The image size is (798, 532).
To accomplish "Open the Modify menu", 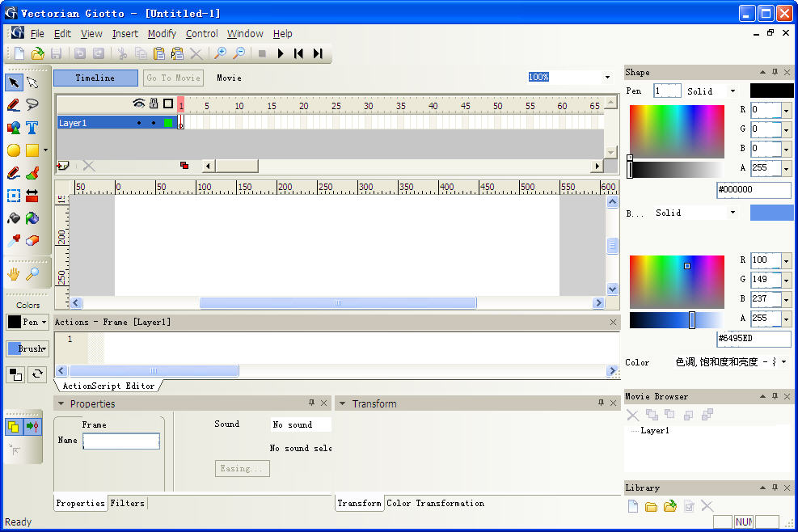I will tap(162, 34).
